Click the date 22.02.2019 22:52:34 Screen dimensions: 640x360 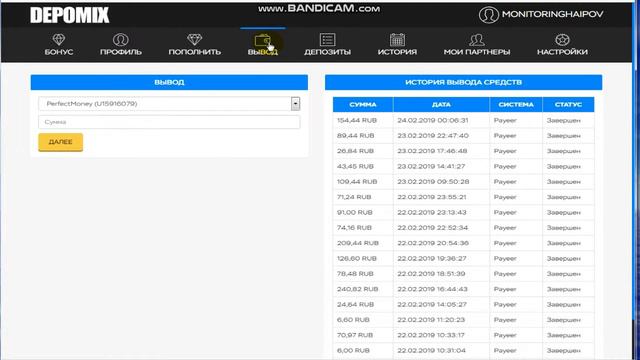tap(433, 228)
